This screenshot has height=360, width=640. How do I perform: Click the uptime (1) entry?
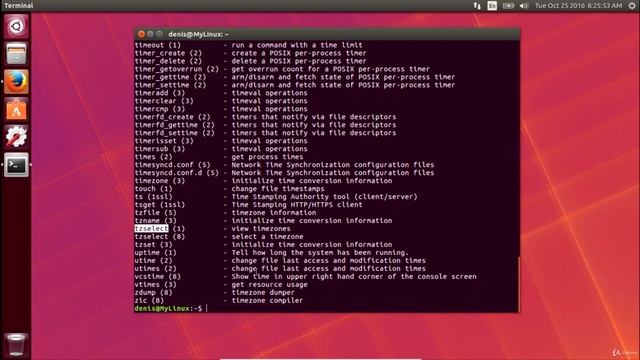(156, 253)
